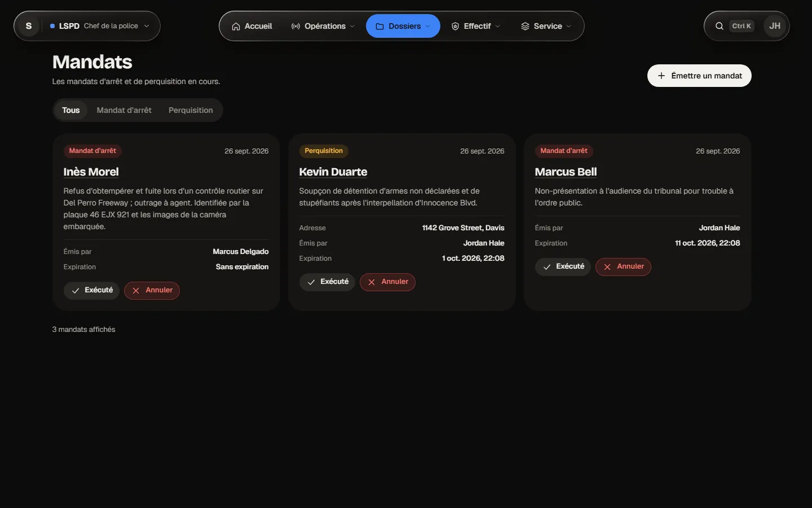The image size is (812, 508).
Task: Click the LSPD organization label
Action: click(x=69, y=26)
